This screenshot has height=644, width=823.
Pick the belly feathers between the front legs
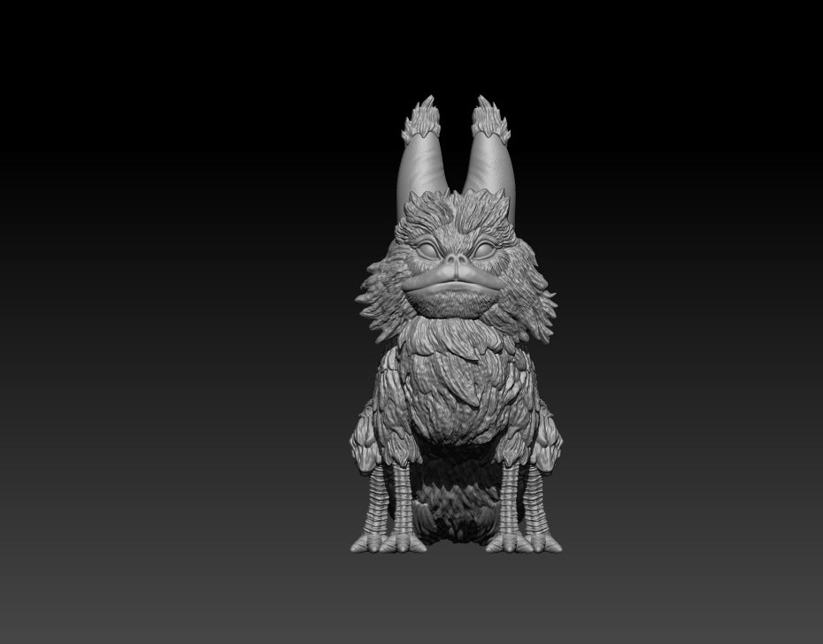point(458,495)
